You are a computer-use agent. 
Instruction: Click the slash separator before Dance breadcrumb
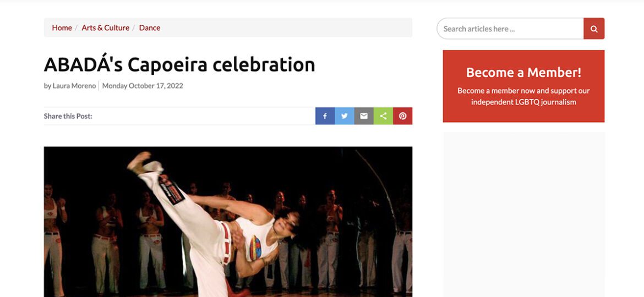pos(134,28)
